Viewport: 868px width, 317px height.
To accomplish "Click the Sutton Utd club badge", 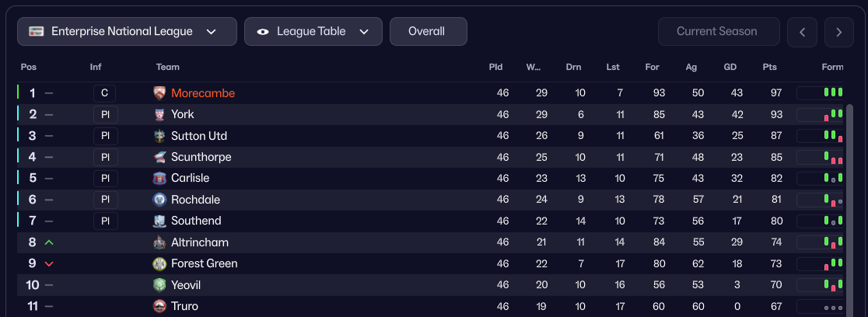I will (159, 136).
